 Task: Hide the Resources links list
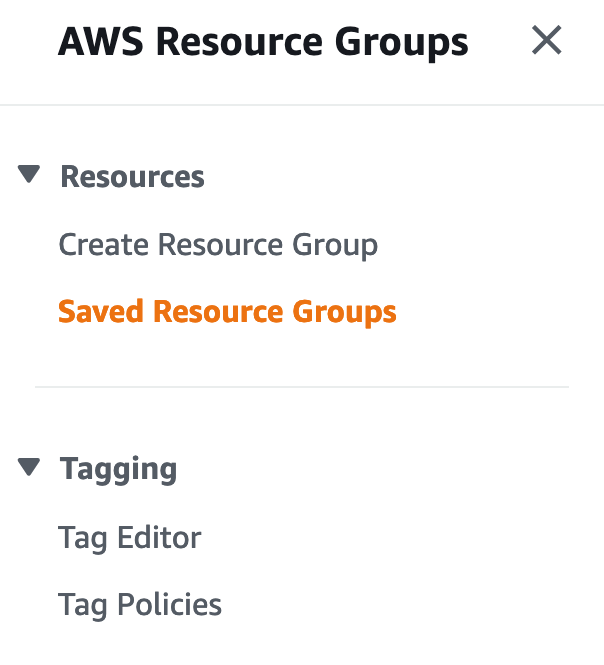pos(29,176)
